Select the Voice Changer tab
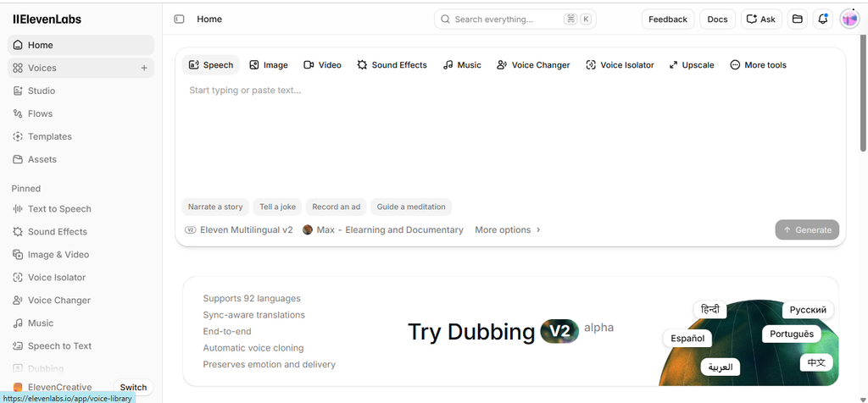Image resolution: width=868 pixels, height=403 pixels. (x=533, y=65)
